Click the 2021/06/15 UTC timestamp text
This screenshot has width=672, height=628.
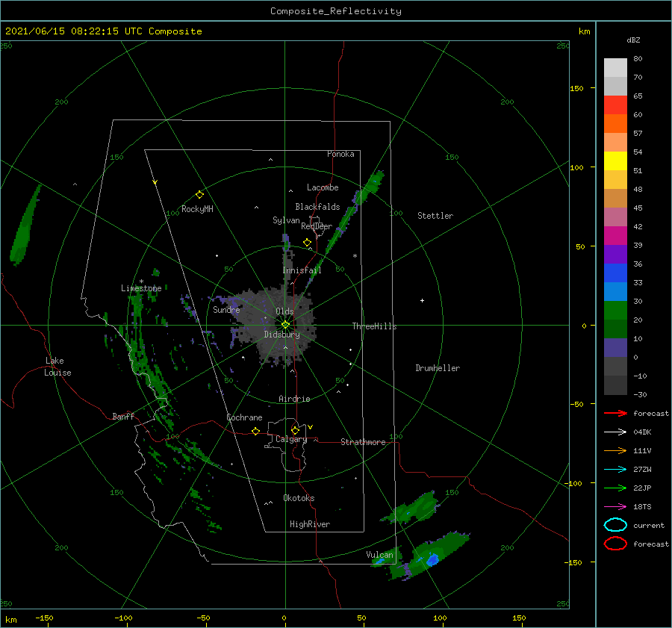coord(103,31)
